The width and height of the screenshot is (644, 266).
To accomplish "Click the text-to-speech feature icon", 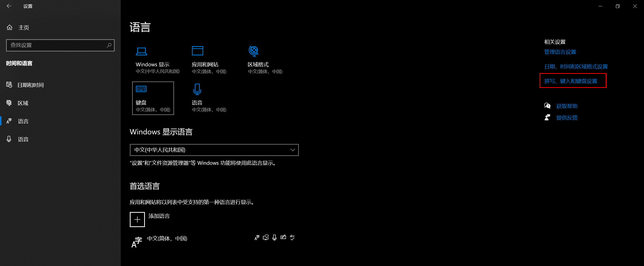I will click(266, 237).
